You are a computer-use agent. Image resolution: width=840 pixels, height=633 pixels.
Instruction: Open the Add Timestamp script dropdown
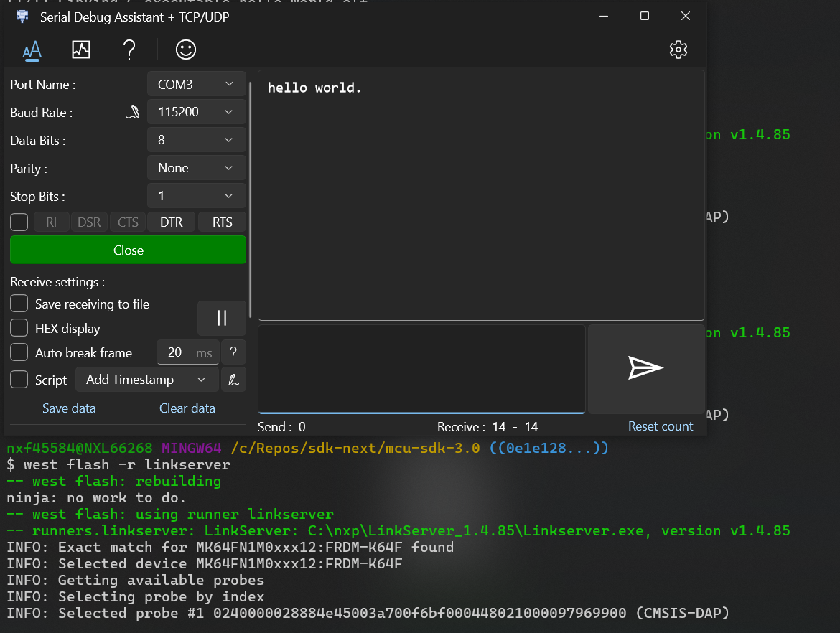pos(147,380)
